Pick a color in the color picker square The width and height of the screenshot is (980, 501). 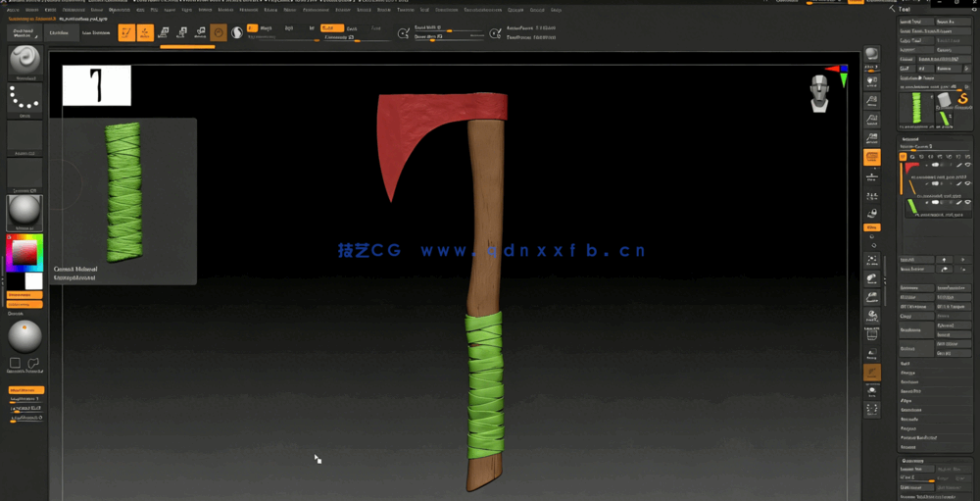(24, 255)
